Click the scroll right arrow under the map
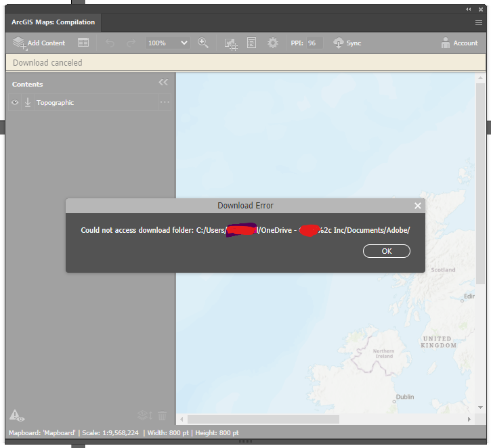This screenshot has height=448, width=491. click(469, 419)
